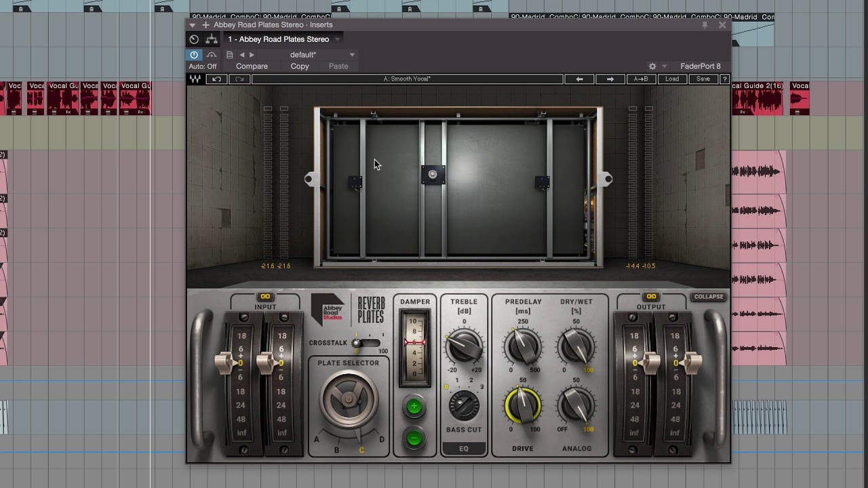Click the Copy button
The height and width of the screenshot is (488, 868).
pos(300,66)
